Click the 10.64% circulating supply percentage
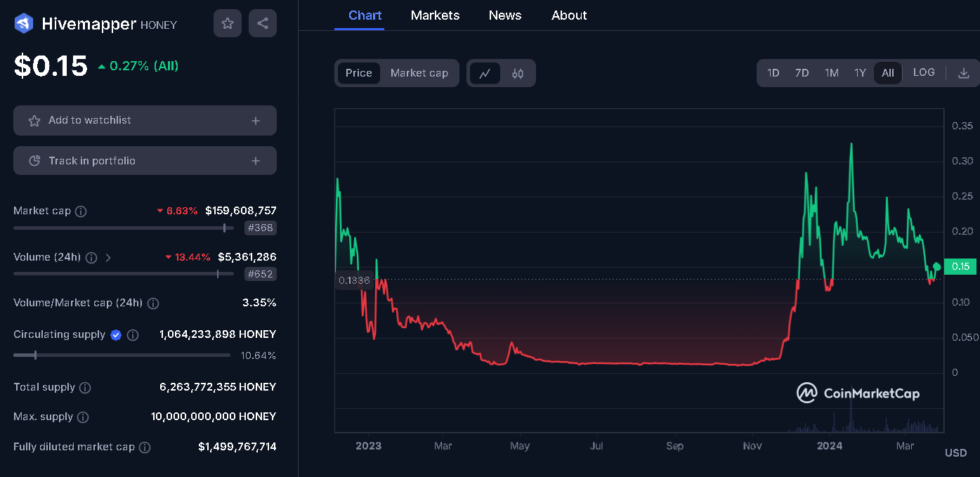 259,355
